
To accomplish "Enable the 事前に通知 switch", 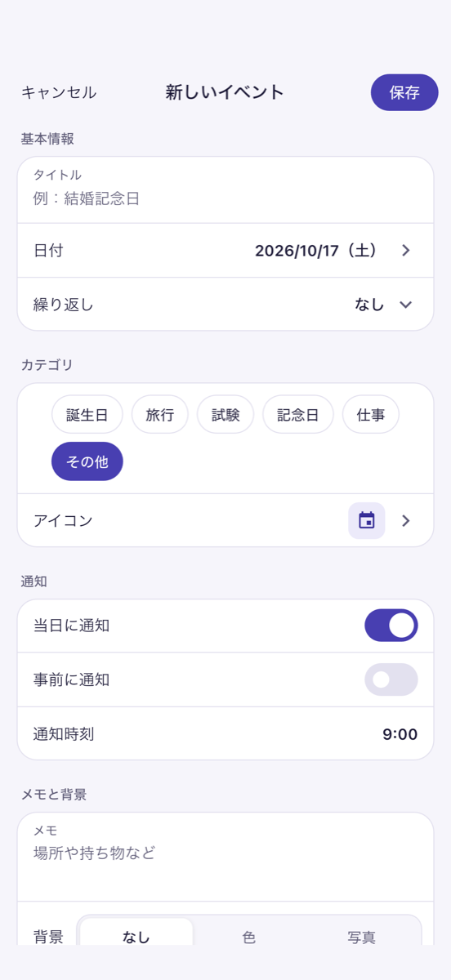I will (391, 679).
